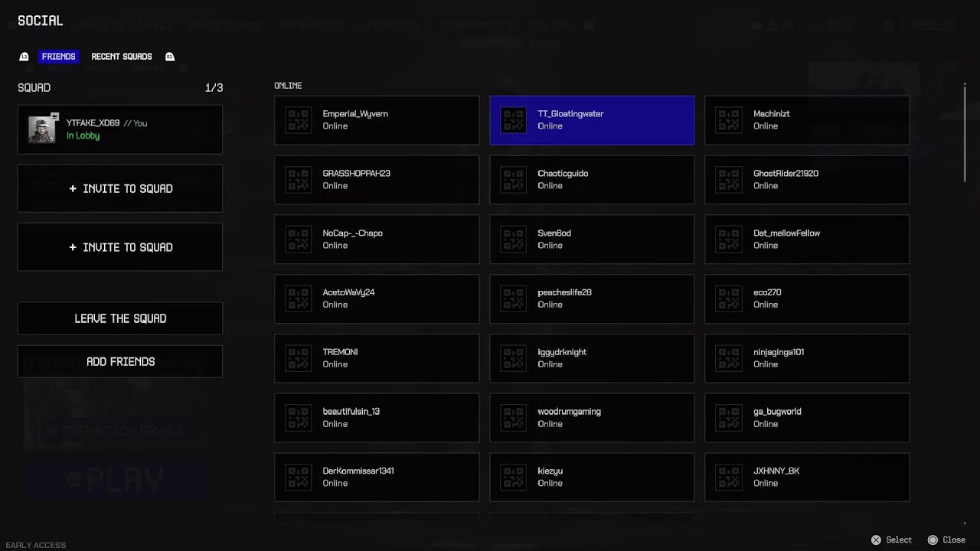Select the woodrumgaming friend card

pyautogui.click(x=592, y=418)
